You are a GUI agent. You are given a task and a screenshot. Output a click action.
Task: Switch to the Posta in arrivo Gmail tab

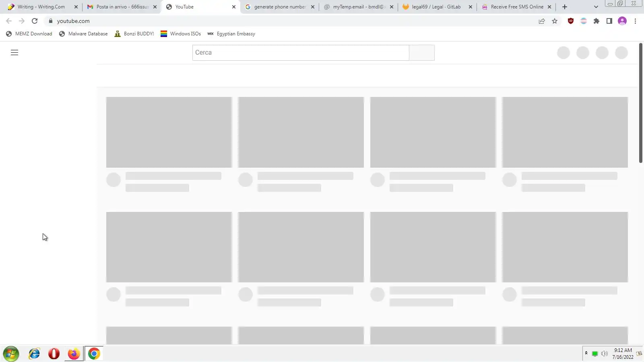[122, 7]
